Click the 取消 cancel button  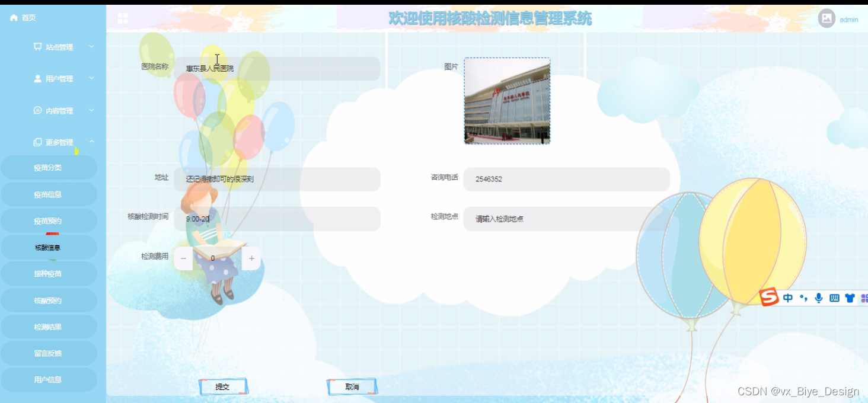[352, 387]
